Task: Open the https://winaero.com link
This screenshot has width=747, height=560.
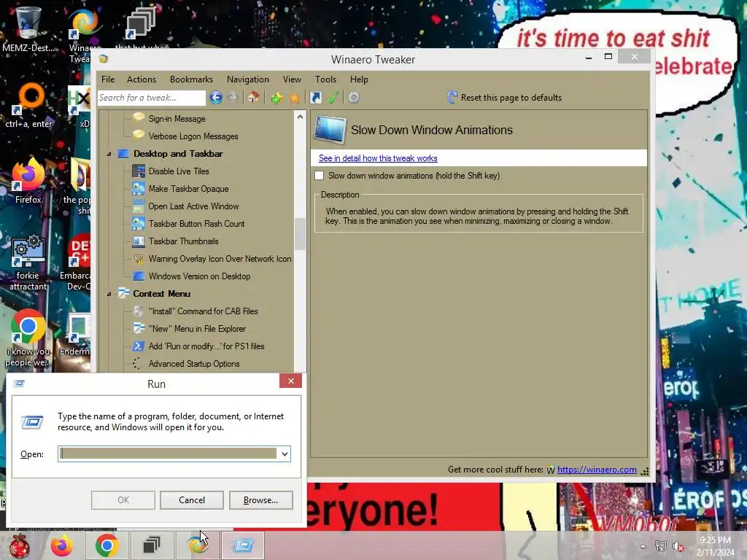Action: click(597, 470)
